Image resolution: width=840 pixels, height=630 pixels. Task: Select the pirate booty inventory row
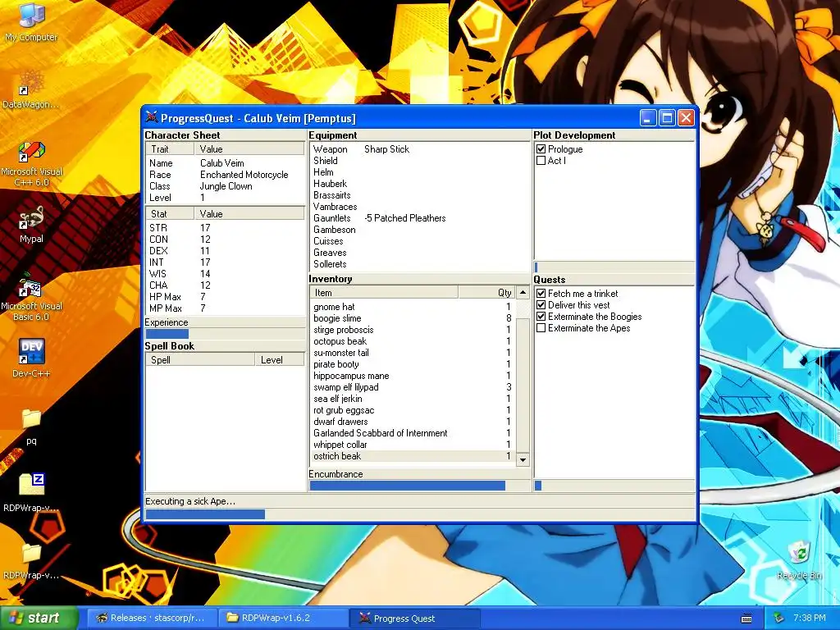[x=413, y=364]
